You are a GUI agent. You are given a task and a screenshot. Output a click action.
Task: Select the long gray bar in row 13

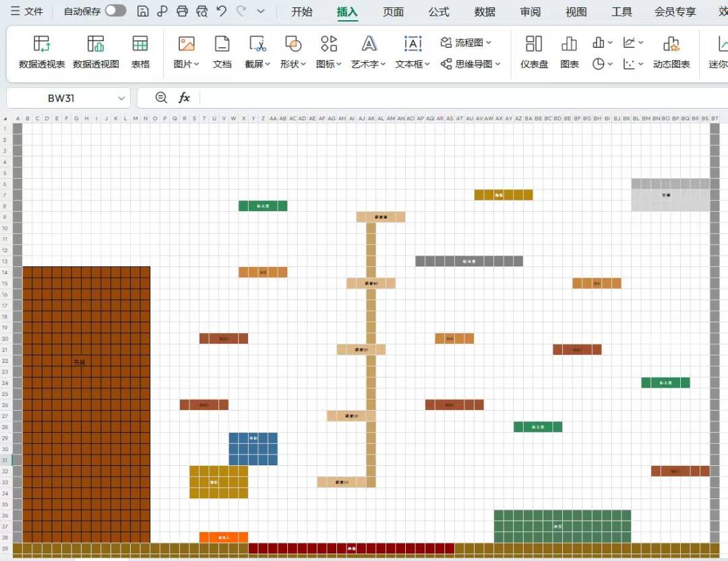(469, 261)
